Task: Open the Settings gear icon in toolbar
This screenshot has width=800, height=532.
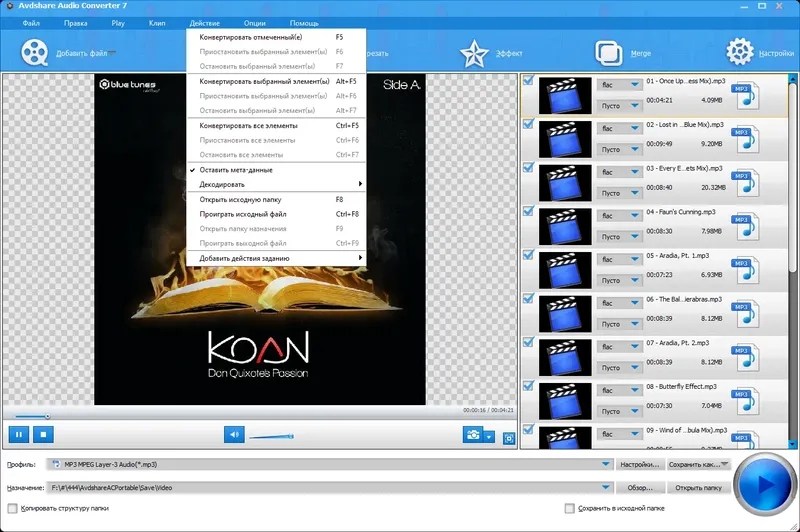Action: [740, 52]
